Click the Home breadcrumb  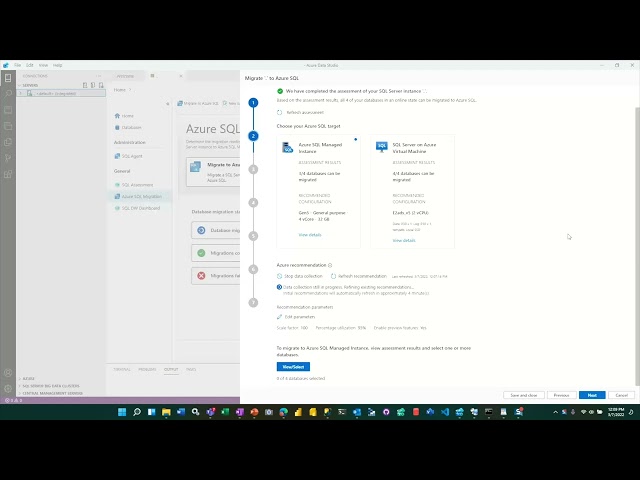pyautogui.click(x=120, y=90)
